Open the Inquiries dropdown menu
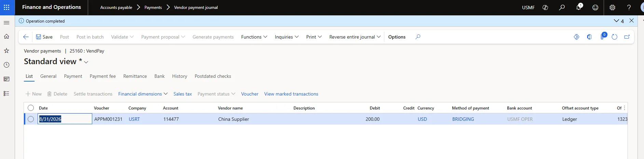Screen dimensions: 644x159 [287, 37]
